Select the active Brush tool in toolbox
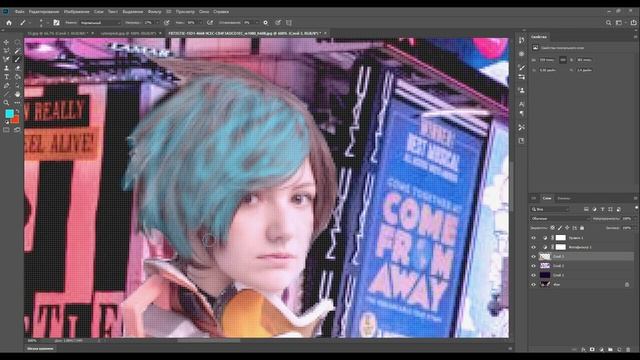640x360 pixels. pyautogui.click(x=17, y=60)
